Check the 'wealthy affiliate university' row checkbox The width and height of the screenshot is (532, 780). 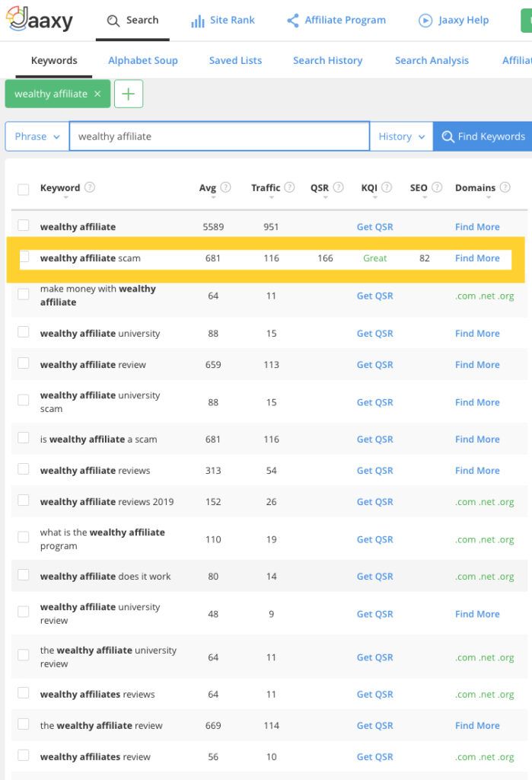coord(24,332)
